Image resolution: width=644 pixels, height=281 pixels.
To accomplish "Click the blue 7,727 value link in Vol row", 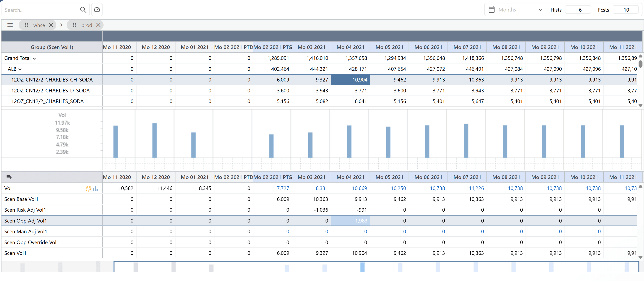I will [283, 188].
